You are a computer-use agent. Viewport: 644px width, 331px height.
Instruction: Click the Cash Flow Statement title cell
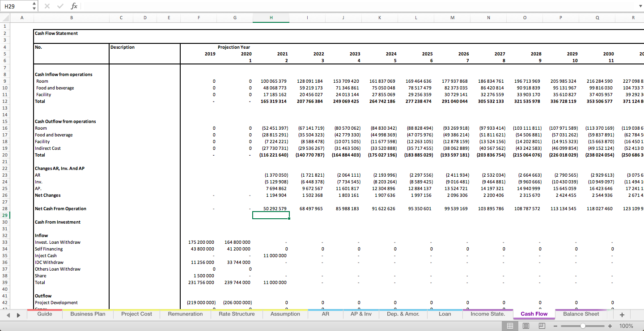click(x=56, y=33)
